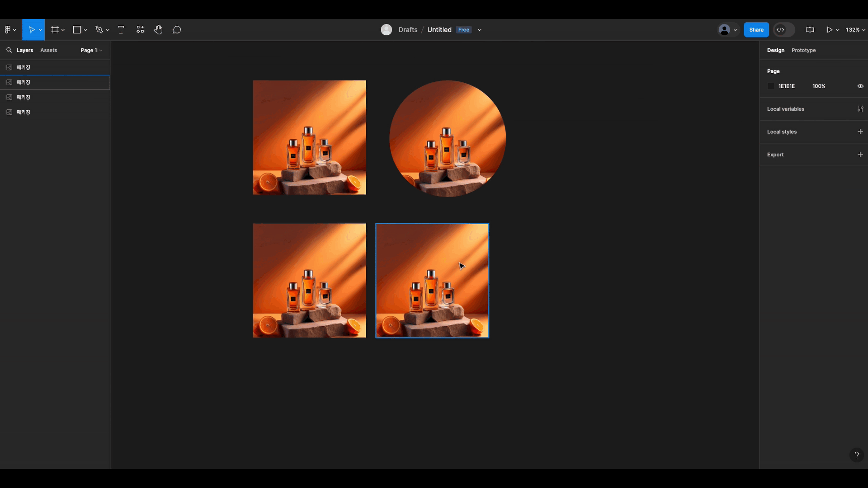The width and height of the screenshot is (868, 488).
Task: Switch to the Layers tab
Action: (x=25, y=50)
